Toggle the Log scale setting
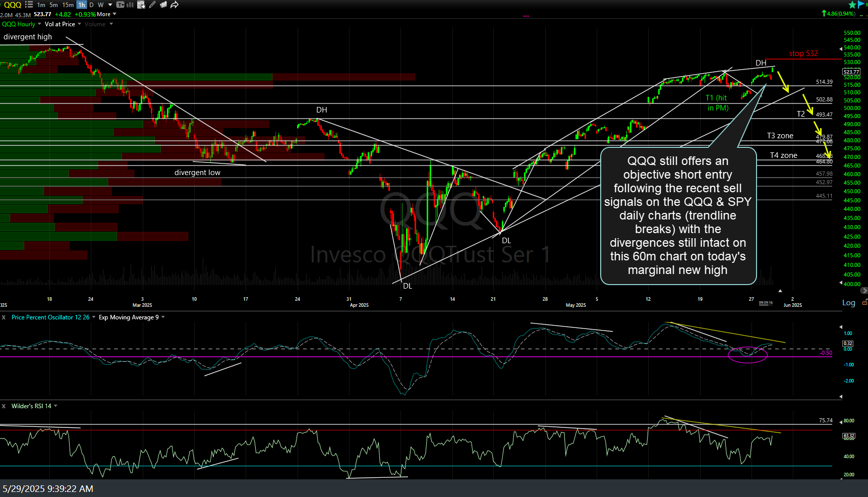This screenshot has height=497, width=868. click(x=849, y=303)
